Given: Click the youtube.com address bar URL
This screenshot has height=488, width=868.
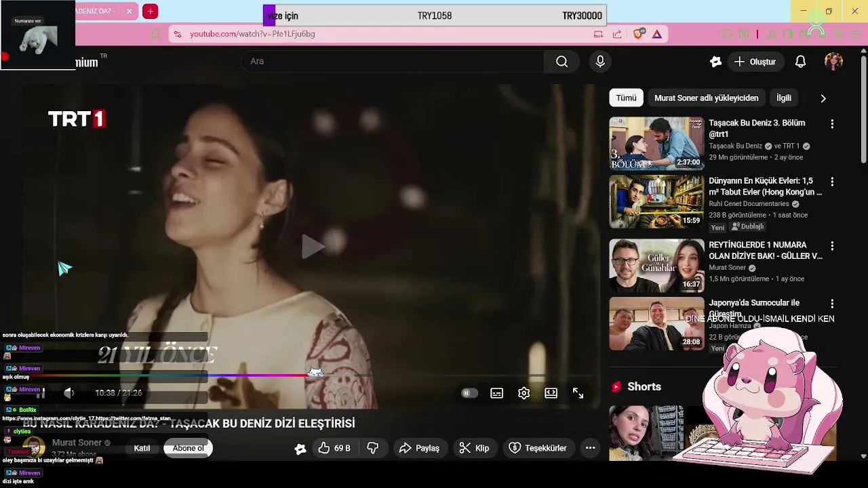Looking at the screenshot, I should click(252, 34).
